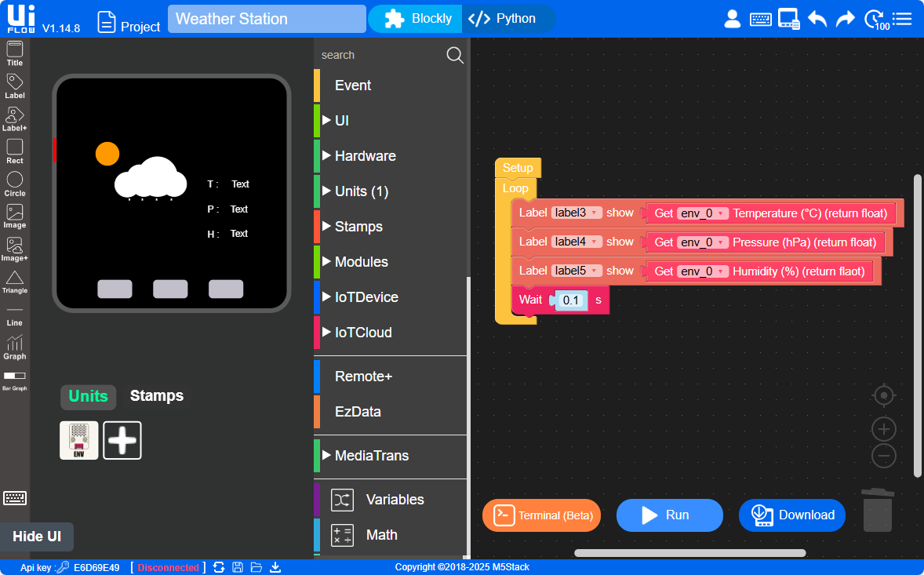
Task: Open the label3 dropdown in block
Action: coord(577,213)
